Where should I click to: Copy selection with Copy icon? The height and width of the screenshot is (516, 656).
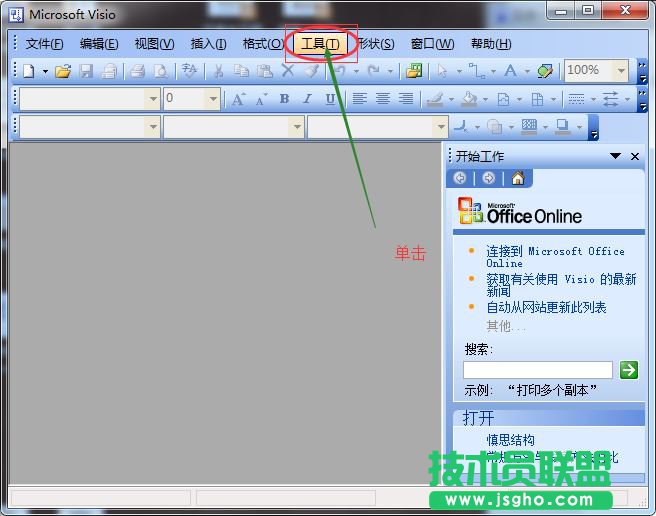click(241, 71)
